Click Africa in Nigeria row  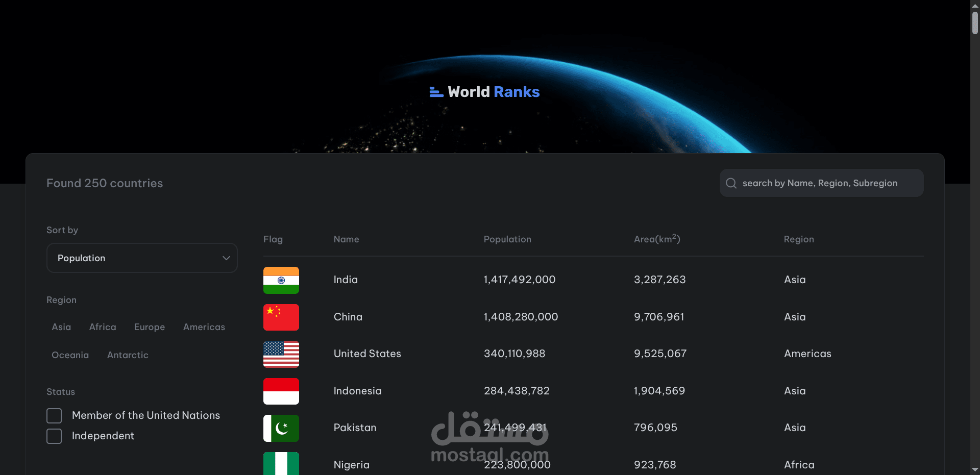click(x=799, y=465)
